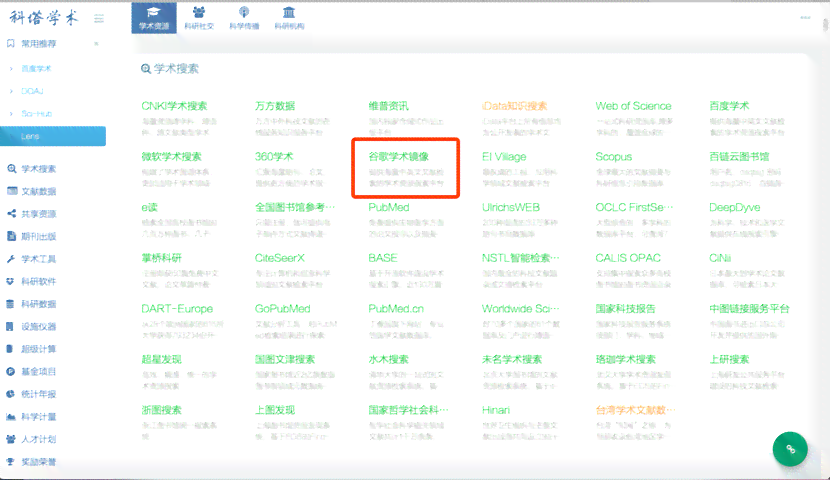Open the GoPubMed link
Viewport: 830px width, 480px height.
(x=282, y=309)
